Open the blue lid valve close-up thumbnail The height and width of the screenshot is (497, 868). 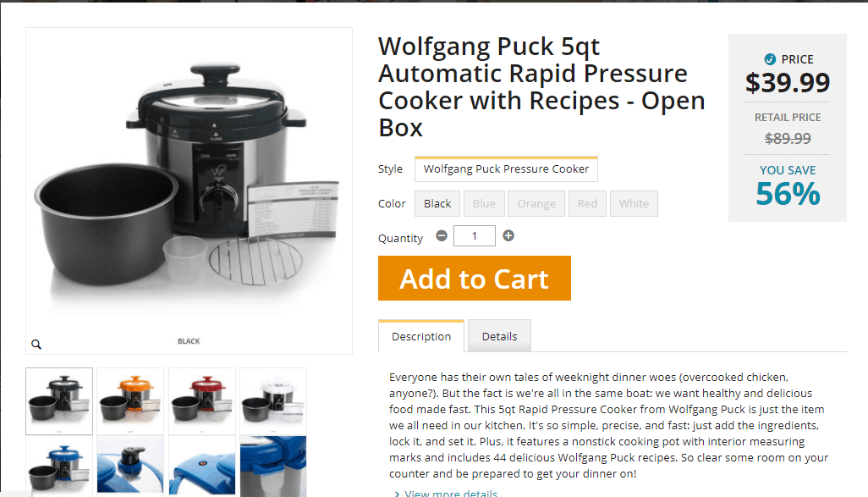(130, 466)
